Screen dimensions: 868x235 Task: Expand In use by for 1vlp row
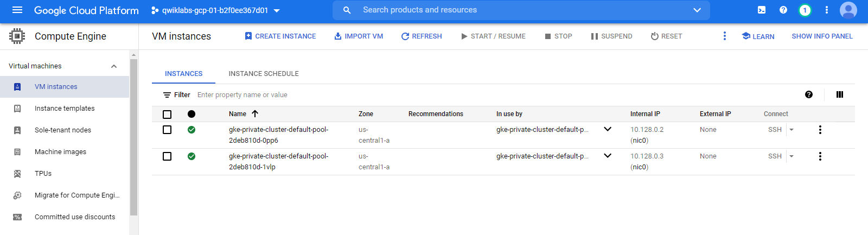(608, 156)
